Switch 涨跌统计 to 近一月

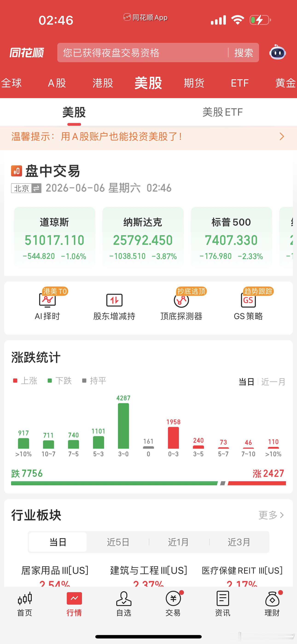point(273,382)
